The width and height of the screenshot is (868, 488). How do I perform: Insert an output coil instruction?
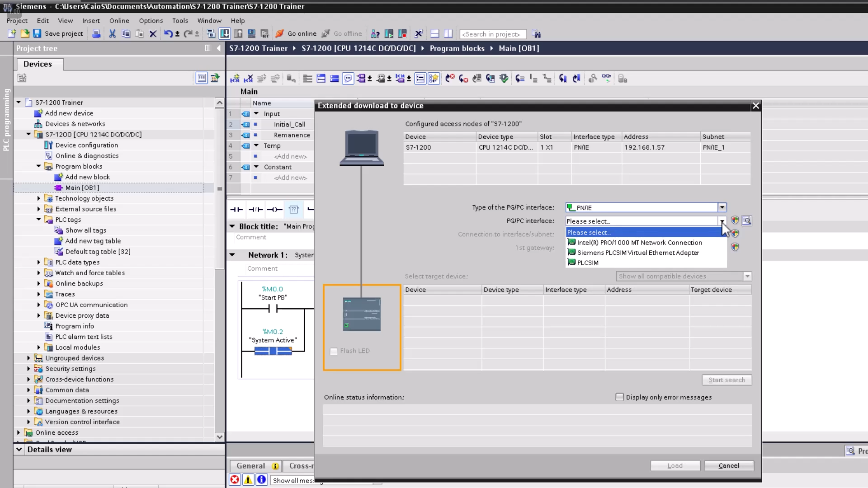[274, 209]
